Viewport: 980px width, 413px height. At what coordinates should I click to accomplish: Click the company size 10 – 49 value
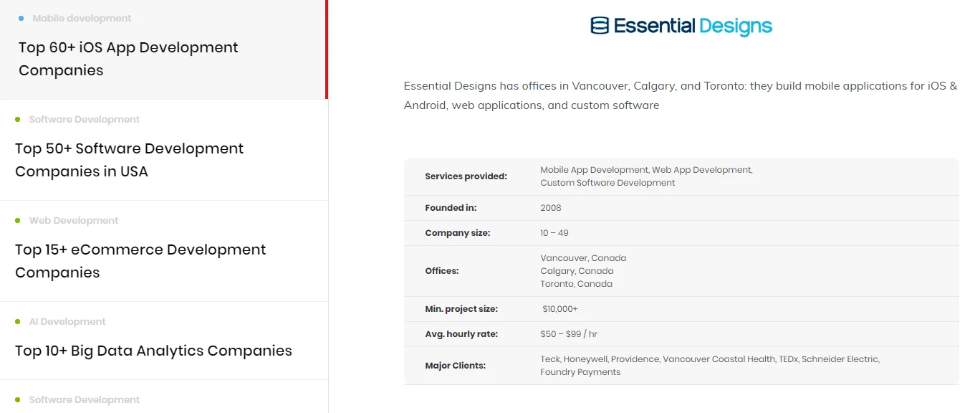554,233
